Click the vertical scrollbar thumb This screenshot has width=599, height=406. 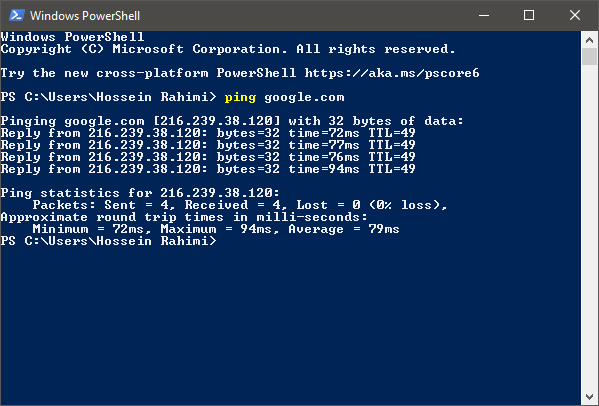(589, 57)
